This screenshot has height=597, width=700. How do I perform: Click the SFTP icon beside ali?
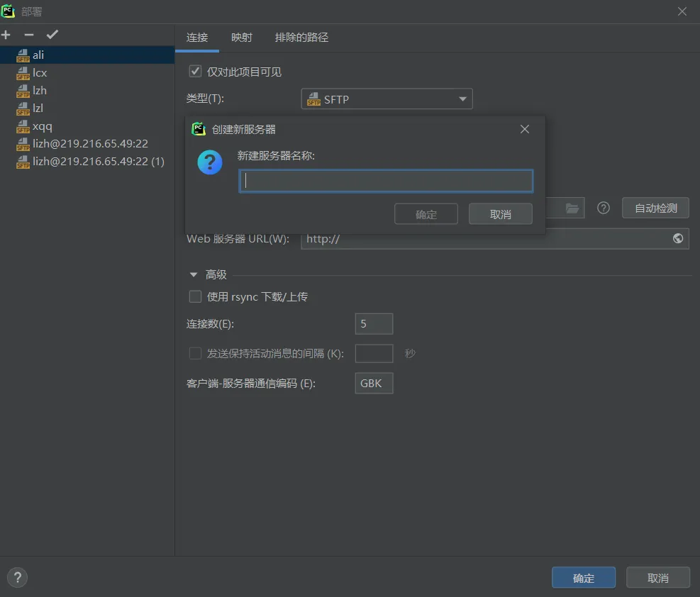coord(23,55)
